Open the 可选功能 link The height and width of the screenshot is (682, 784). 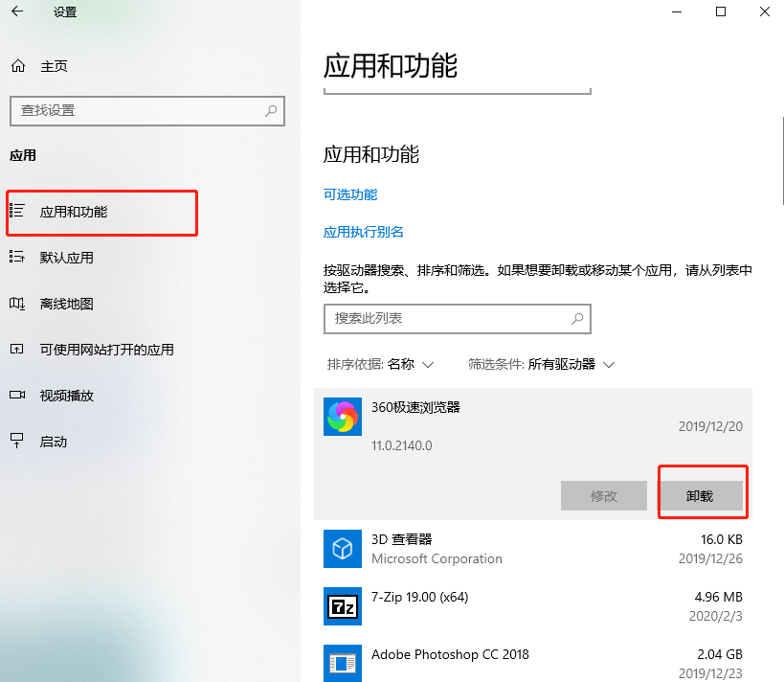(350, 194)
